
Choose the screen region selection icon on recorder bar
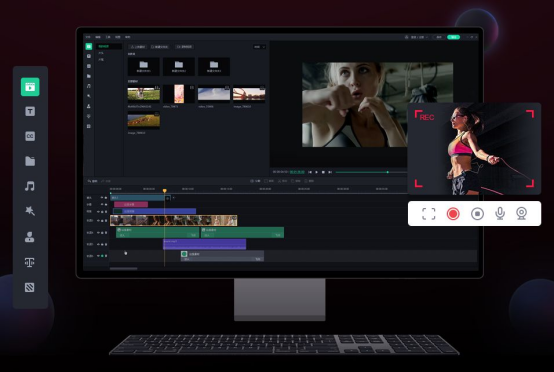click(x=429, y=213)
